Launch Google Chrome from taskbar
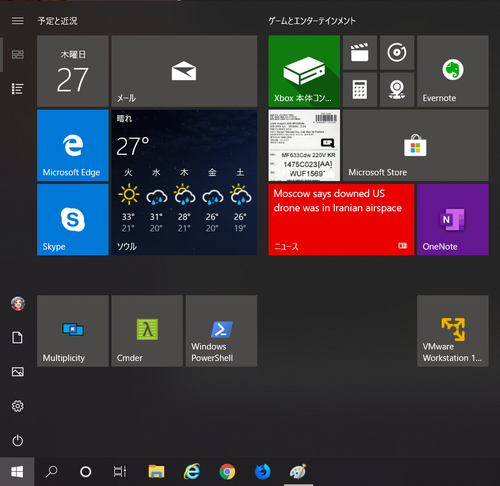Image resolution: width=500 pixels, height=486 pixels. [227, 472]
